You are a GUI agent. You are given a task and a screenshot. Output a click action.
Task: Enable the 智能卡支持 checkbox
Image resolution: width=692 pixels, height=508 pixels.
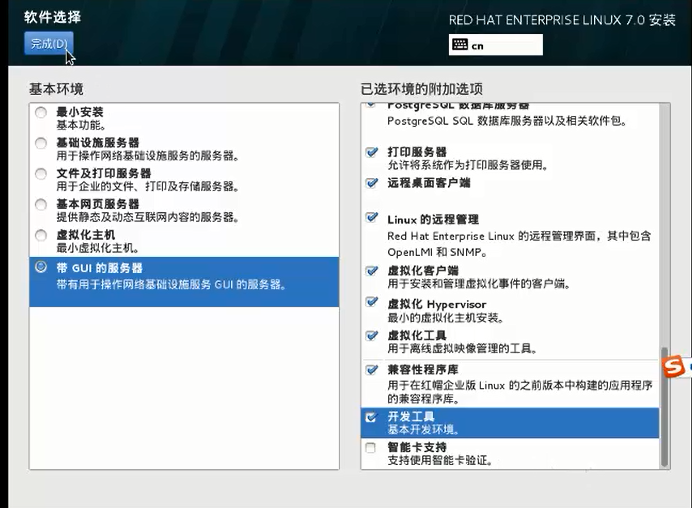click(x=371, y=448)
